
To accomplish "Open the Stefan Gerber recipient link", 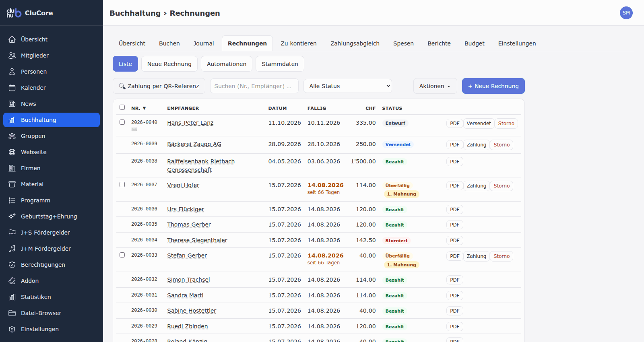I will [x=187, y=255].
